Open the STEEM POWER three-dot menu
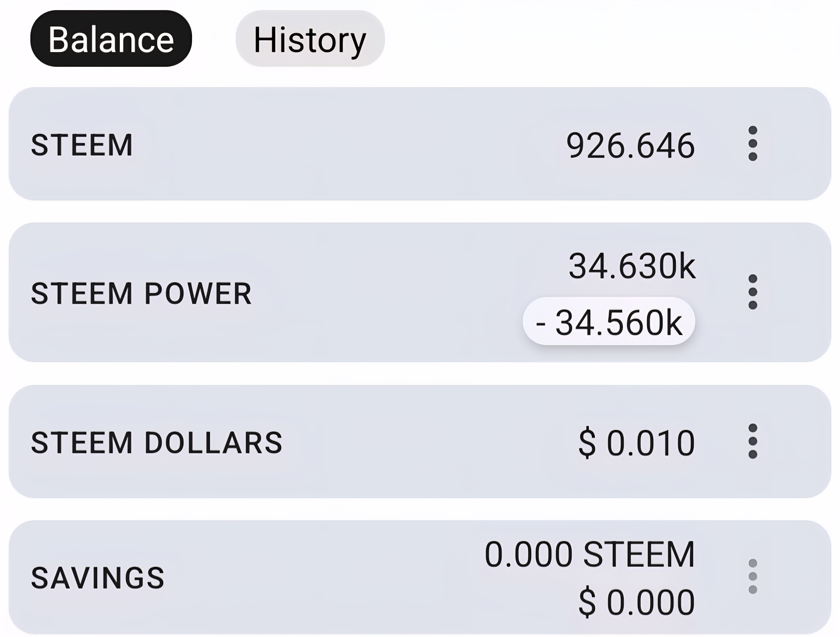 coord(753,292)
